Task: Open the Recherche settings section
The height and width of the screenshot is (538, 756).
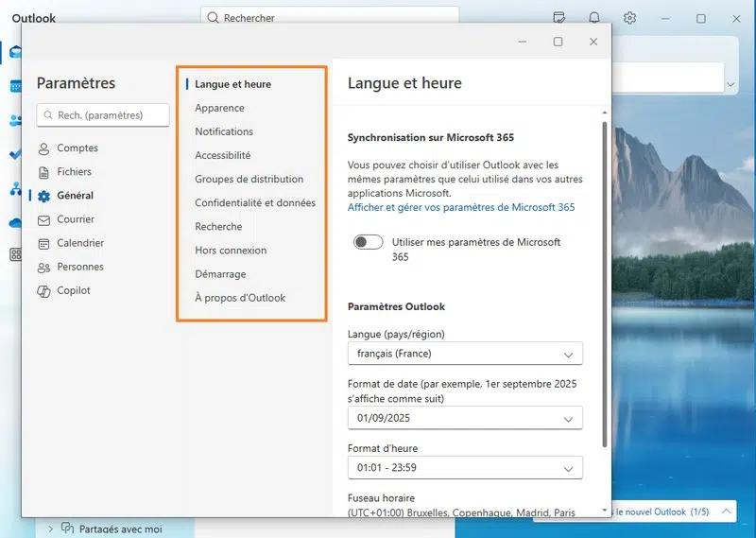Action: click(218, 226)
